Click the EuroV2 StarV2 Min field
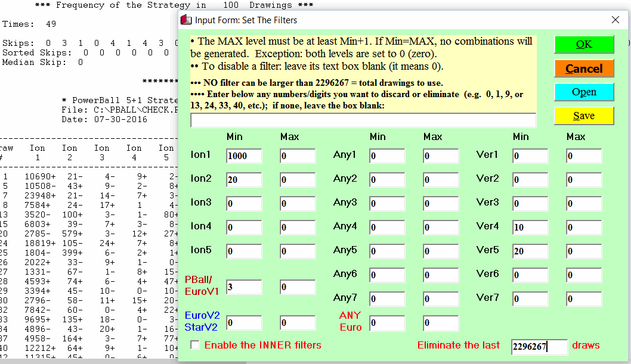 tap(244, 323)
